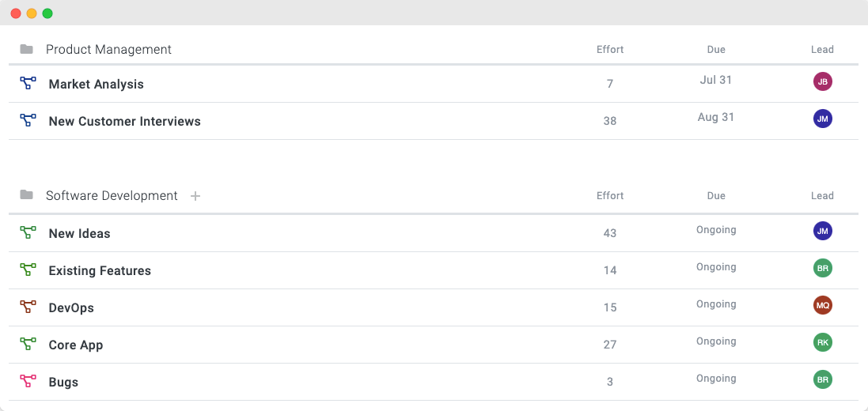Click the New Customer Interviews workflow icon
The height and width of the screenshot is (411, 868).
point(28,120)
